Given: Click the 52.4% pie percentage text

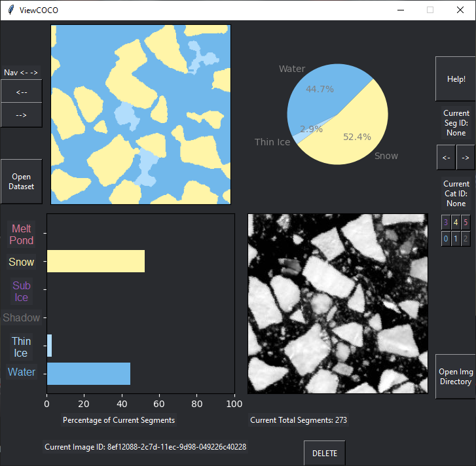Looking at the screenshot, I should click(357, 137).
